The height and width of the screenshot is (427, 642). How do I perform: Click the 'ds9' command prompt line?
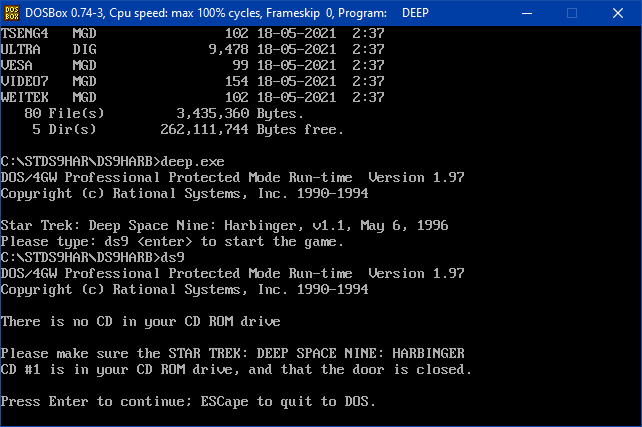[93, 258]
